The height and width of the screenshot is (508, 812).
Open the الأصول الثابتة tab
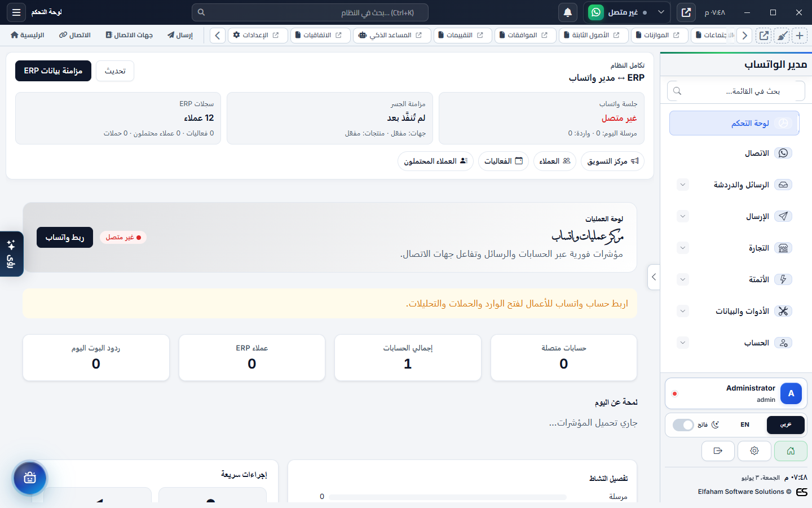coord(593,35)
